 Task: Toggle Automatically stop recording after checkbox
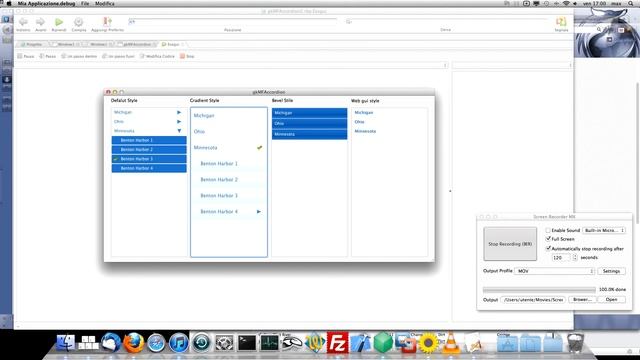coord(548,248)
